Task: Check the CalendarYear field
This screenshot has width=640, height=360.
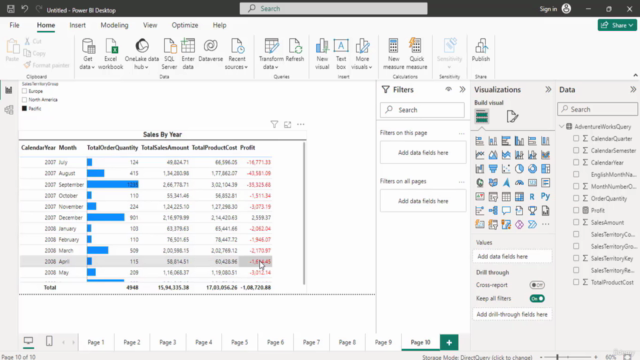Action: coord(576,162)
